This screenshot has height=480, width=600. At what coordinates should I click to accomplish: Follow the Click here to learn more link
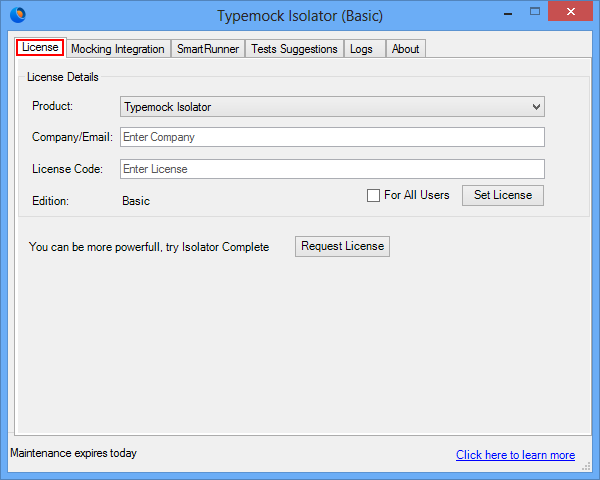tap(515, 455)
